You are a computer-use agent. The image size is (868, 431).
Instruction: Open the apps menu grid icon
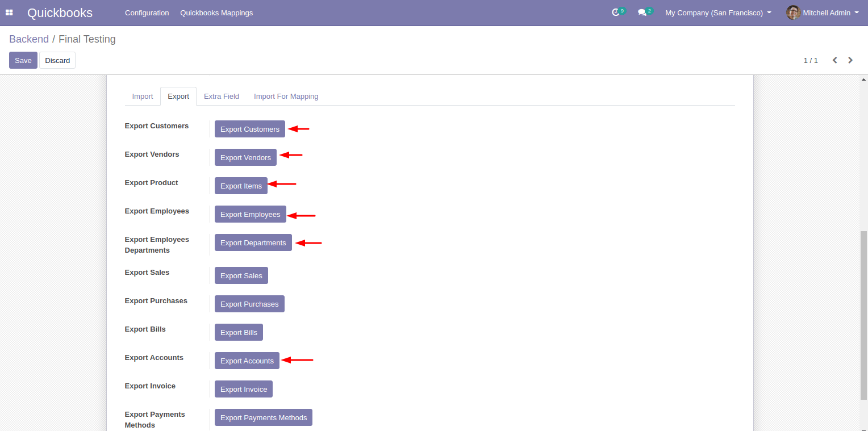pos(9,12)
